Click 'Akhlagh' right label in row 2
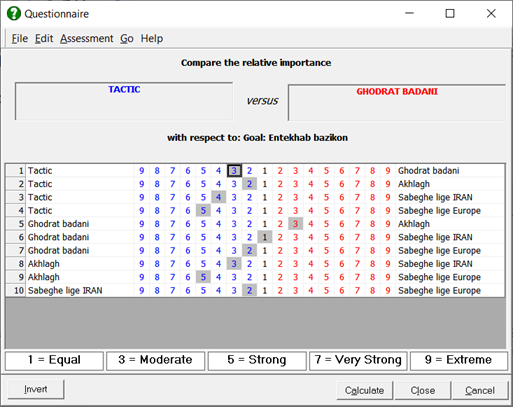513x407 pixels. click(x=414, y=184)
